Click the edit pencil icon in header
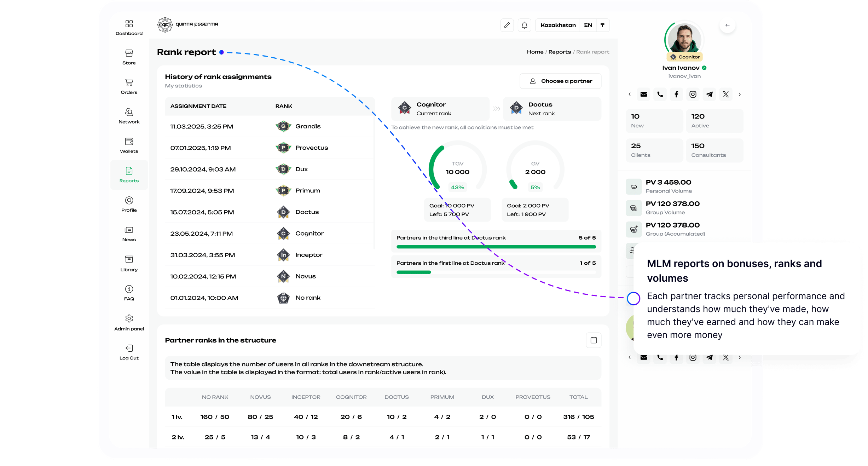868x466 pixels. click(507, 25)
